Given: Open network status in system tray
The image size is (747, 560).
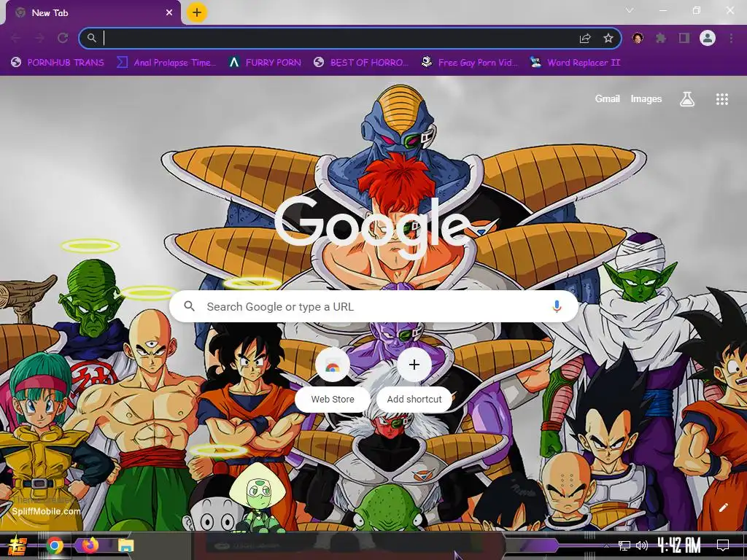Looking at the screenshot, I should tap(624, 545).
